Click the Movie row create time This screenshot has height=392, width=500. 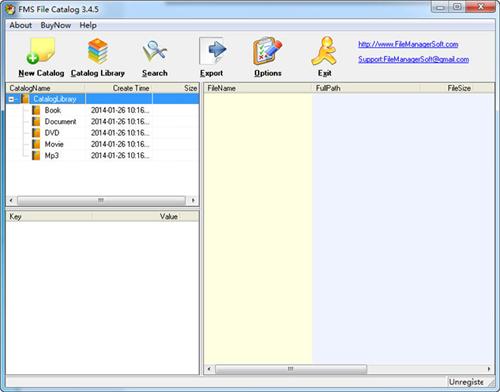(120, 144)
